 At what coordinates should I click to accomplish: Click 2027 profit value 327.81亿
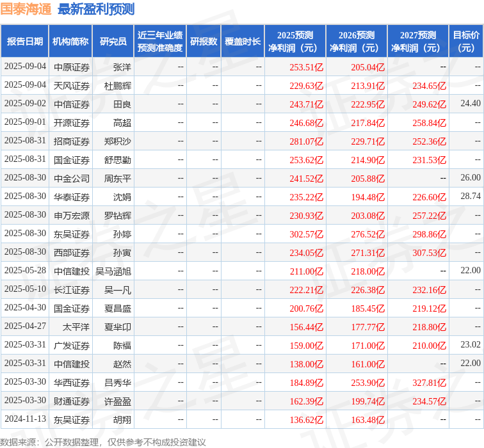(x=429, y=383)
